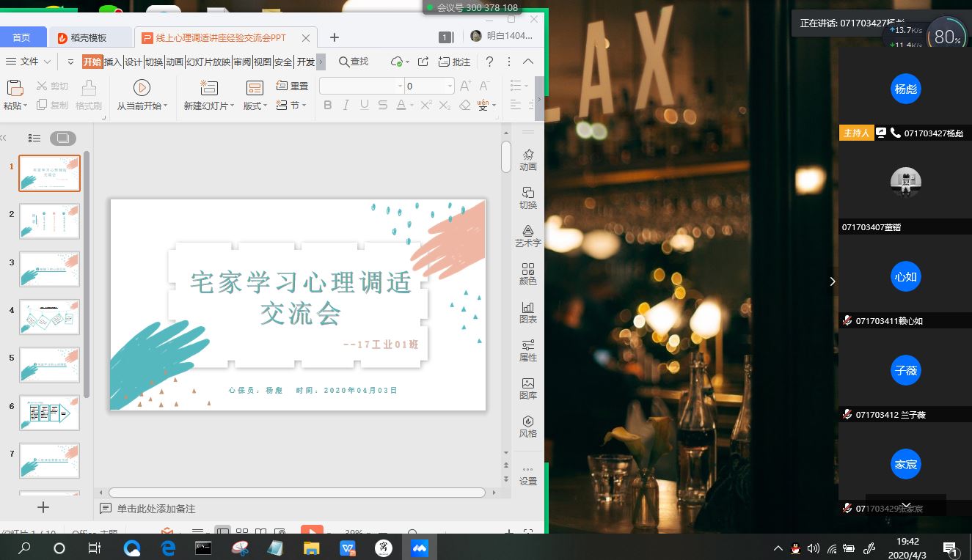The image size is (972, 560).
Task: Open the Word Art (艺术字) side panel
Action: [x=528, y=236]
